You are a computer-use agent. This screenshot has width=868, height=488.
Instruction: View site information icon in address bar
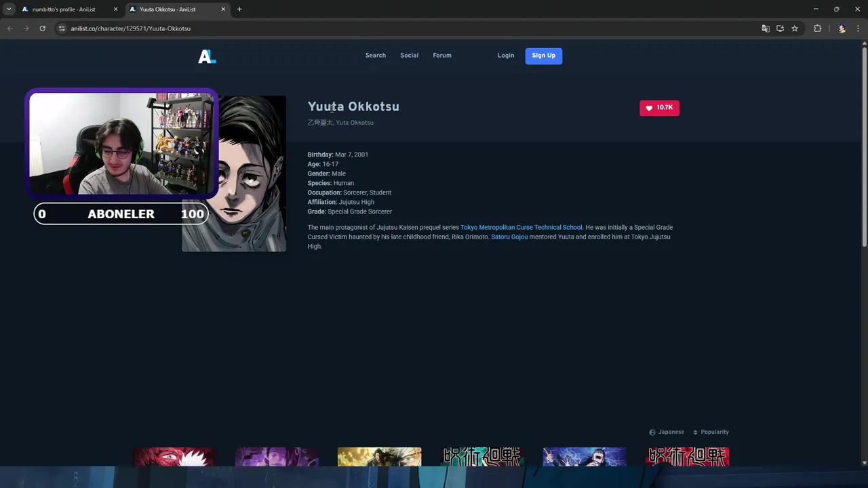point(62,28)
